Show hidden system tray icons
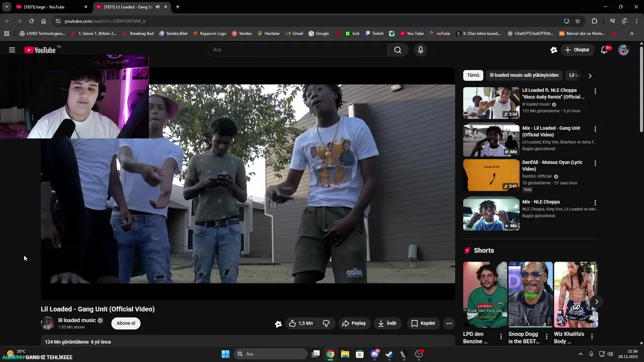 pos(580,354)
